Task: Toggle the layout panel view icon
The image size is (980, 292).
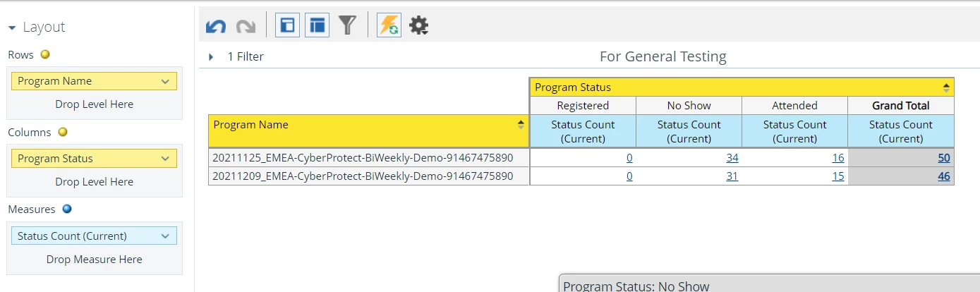Action: click(287, 25)
